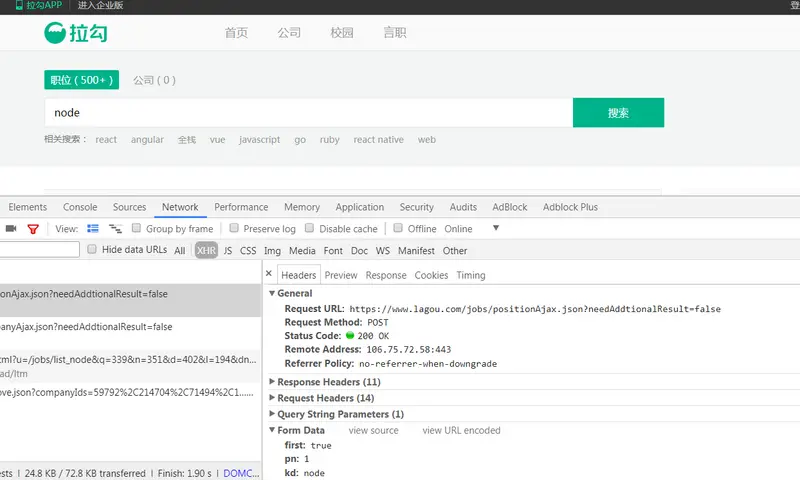Click related search term javascript
The image size is (800, 480).
click(x=260, y=139)
